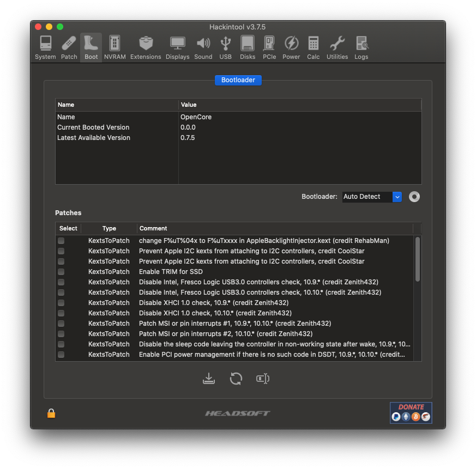
Task: Click the Bootloader tab
Action: (238, 80)
